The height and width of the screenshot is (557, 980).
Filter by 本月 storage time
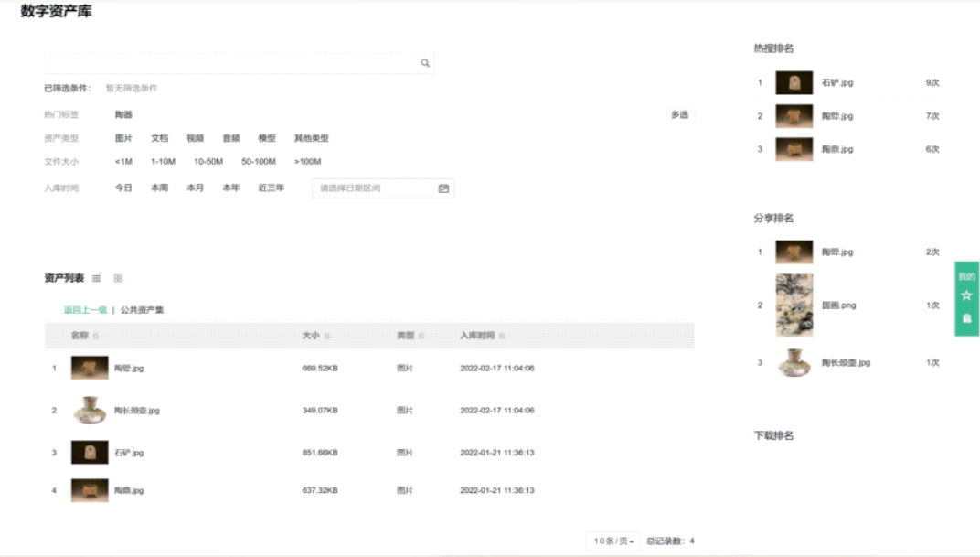[x=195, y=188]
